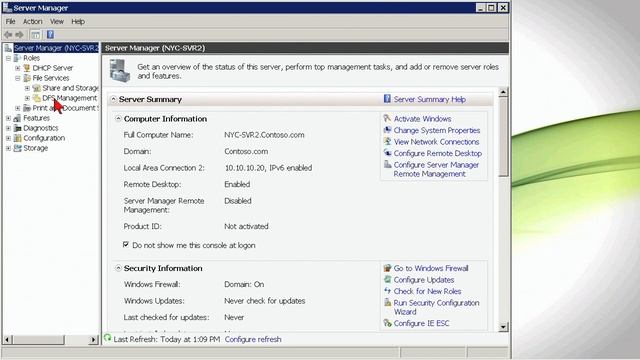Screen dimensions: 640x360
Task: Click the Configuration node icon
Action: (x=18, y=138)
